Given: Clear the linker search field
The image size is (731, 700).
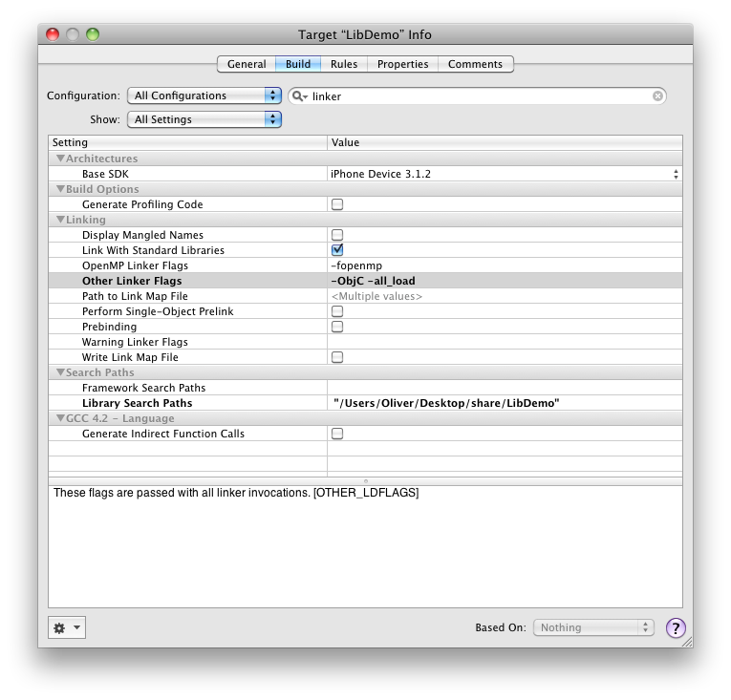Looking at the screenshot, I should coord(657,95).
